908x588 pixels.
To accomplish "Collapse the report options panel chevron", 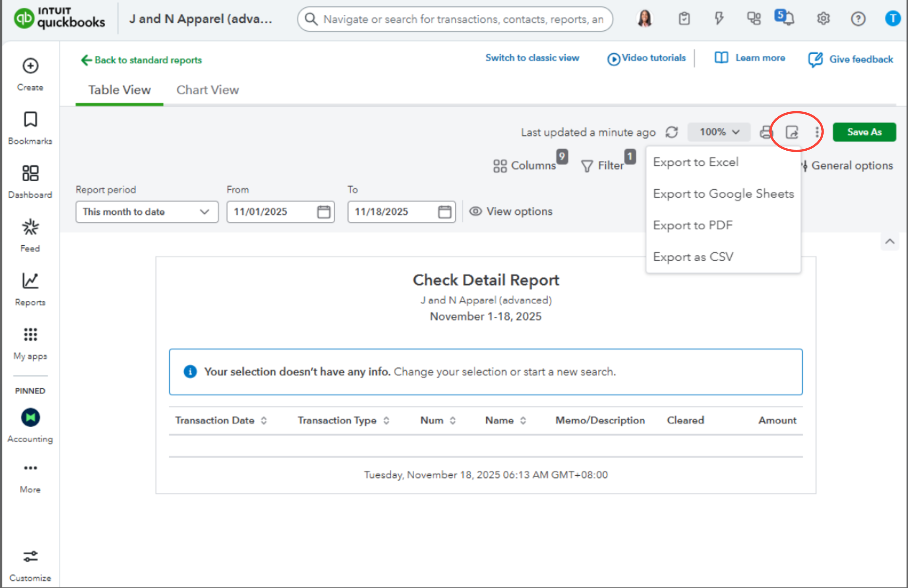I will (x=890, y=241).
